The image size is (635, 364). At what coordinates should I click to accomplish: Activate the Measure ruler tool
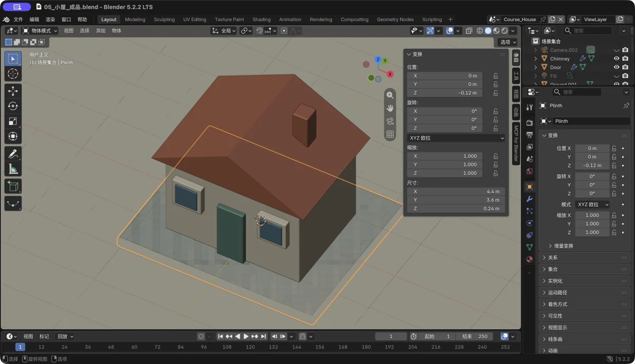[x=13, y=169]
